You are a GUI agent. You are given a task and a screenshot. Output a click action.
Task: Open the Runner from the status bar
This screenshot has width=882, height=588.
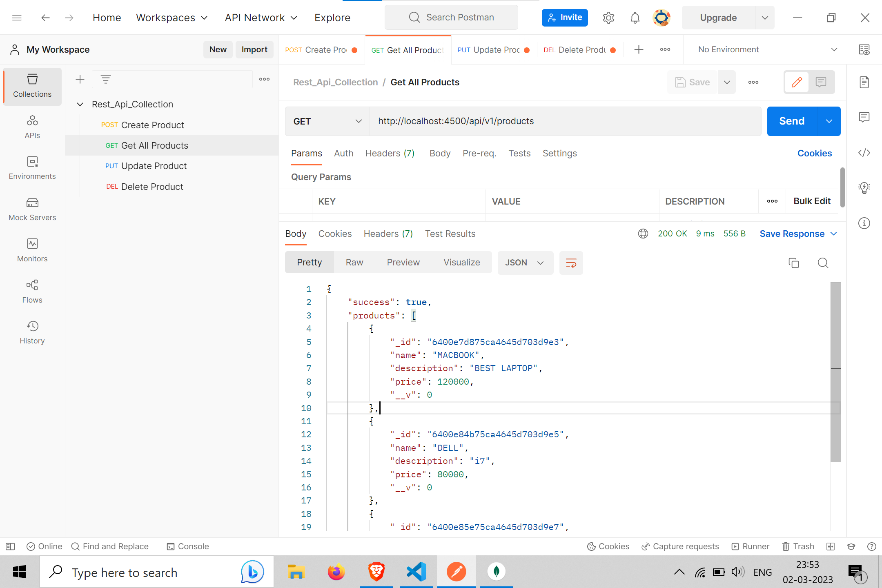point(751,546)
